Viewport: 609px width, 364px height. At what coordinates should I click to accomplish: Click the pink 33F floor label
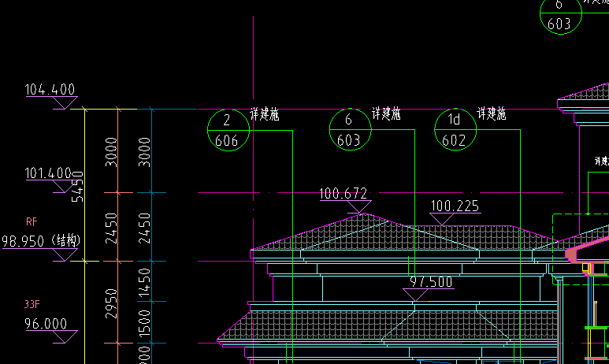pos(32,304)
